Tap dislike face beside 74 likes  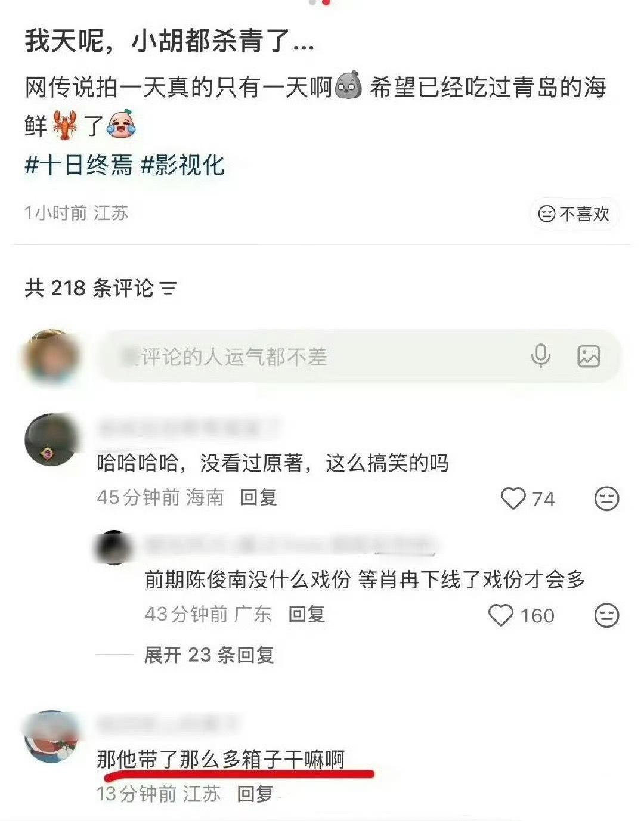(607, 498)
